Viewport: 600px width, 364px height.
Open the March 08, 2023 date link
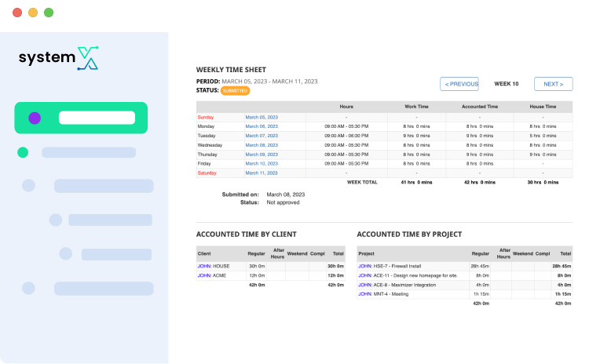[x=262, y=145]
